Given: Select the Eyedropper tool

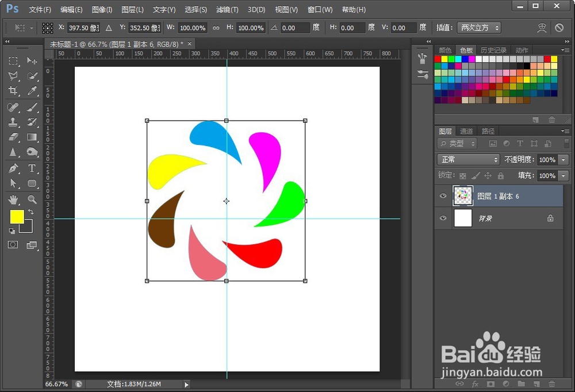Looking at the screenshot, I should pos(32,91).
